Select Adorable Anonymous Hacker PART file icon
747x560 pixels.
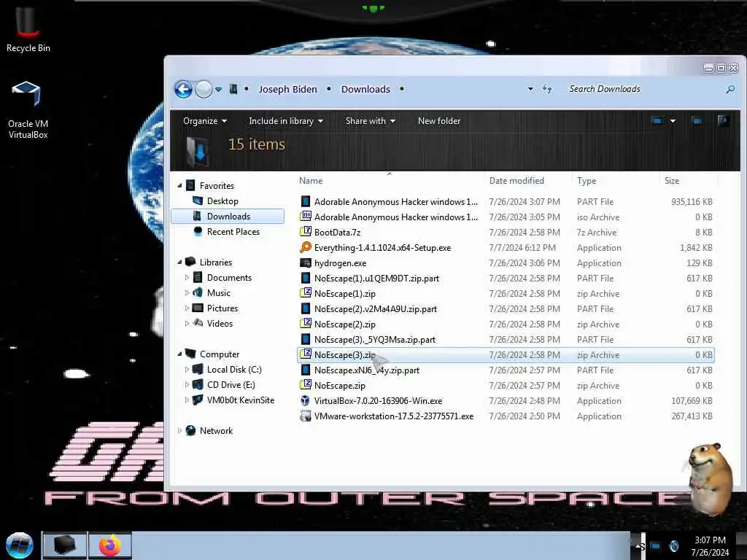306,201
